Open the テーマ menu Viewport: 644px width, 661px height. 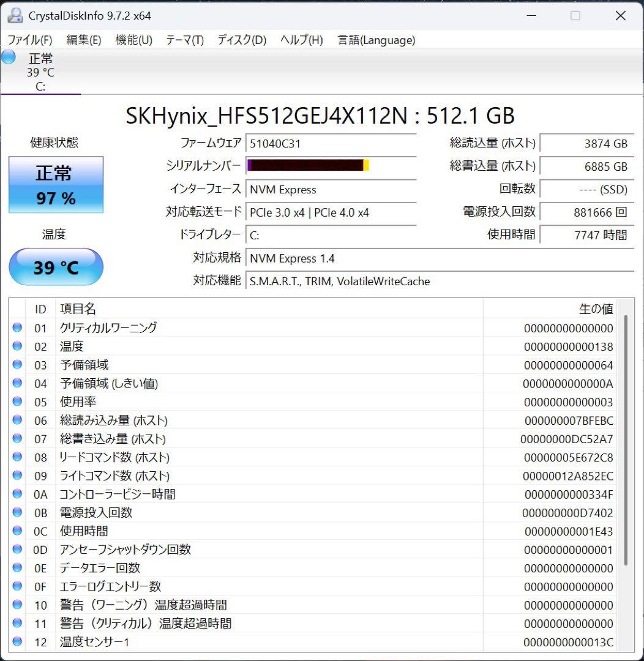[x=184, y=40]
